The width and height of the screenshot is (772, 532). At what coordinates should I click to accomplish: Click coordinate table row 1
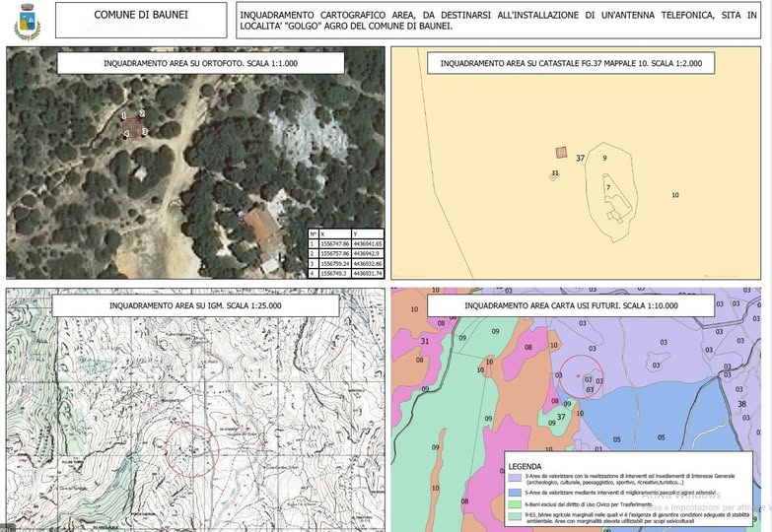click(345, 242)
